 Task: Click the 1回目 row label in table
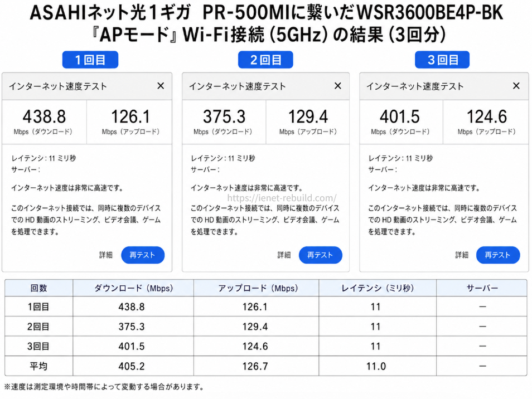pyautogui.click(x=38, y=307)
